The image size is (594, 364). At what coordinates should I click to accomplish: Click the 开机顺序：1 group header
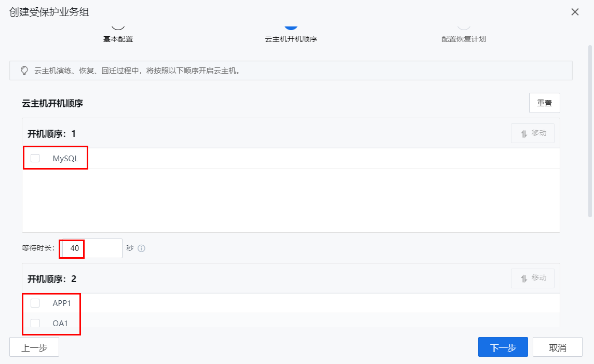(x=291, y=133)
